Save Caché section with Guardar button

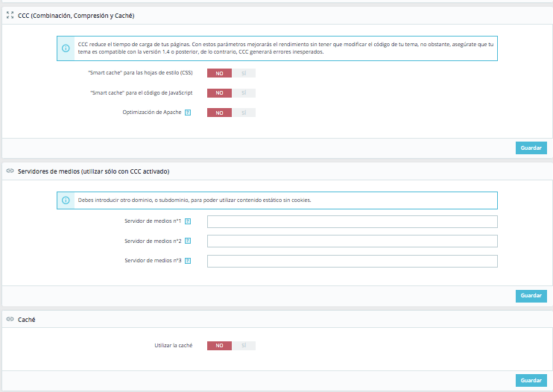531,380
